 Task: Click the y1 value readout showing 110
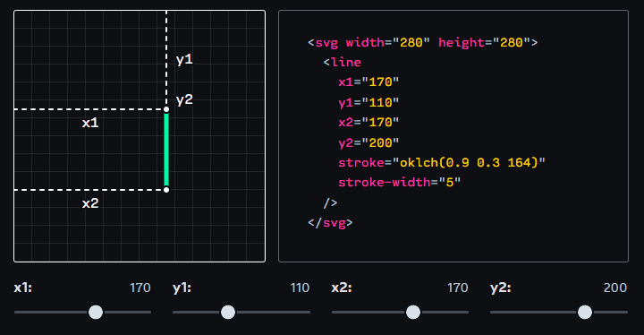(x=300, y=288)
